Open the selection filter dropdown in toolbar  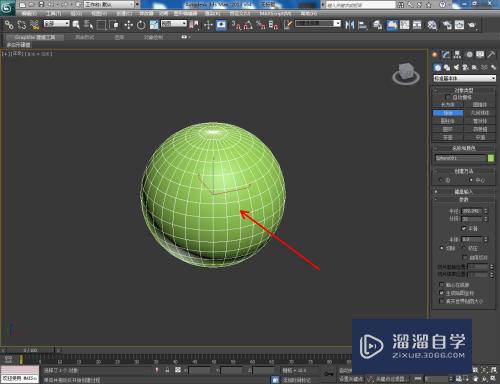tap(57, 24)
